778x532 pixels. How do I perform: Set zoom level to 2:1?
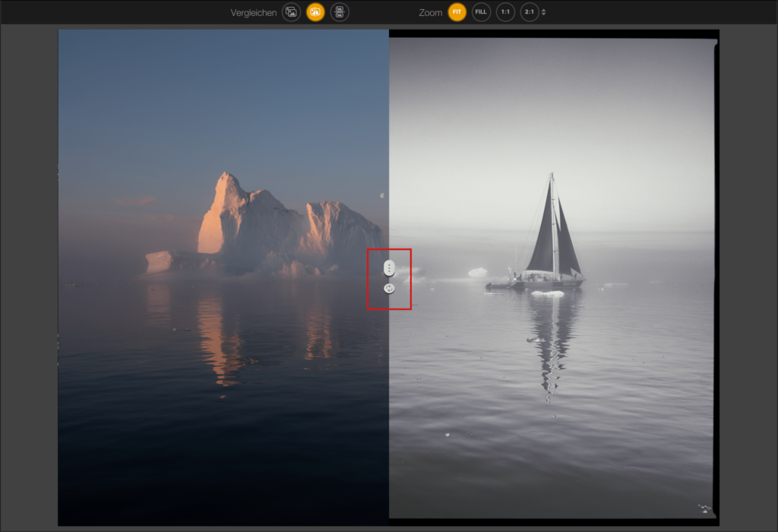530,12
